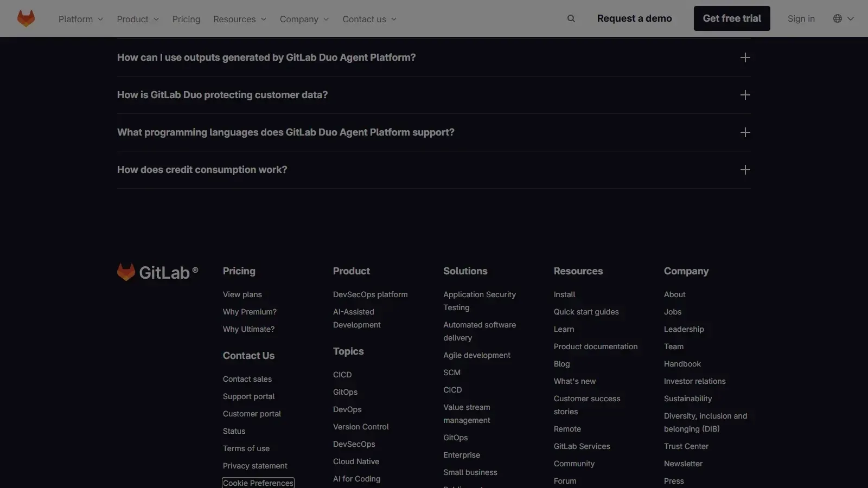Open DevOps topic link

click(347, 409)
